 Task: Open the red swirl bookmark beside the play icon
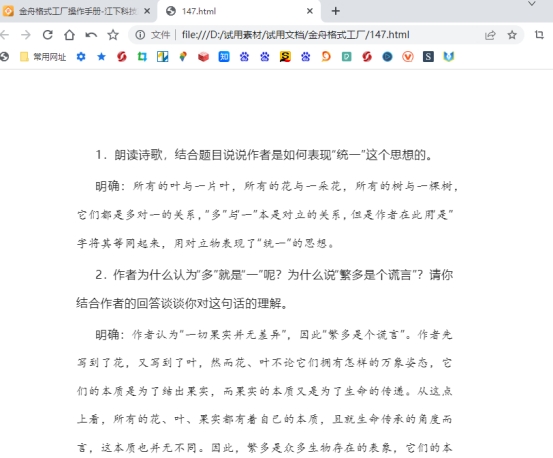point(367,56)
